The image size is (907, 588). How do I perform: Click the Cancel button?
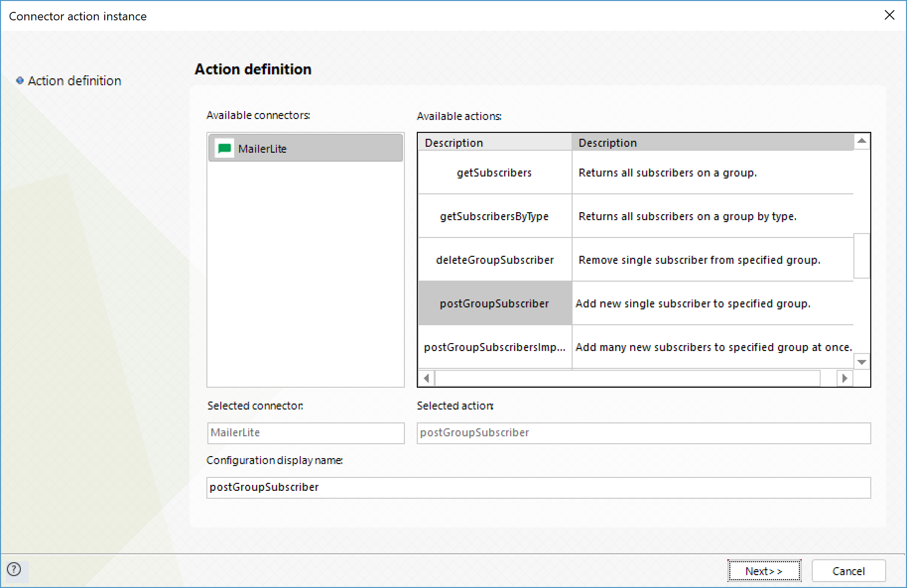(x=848, y=571)
